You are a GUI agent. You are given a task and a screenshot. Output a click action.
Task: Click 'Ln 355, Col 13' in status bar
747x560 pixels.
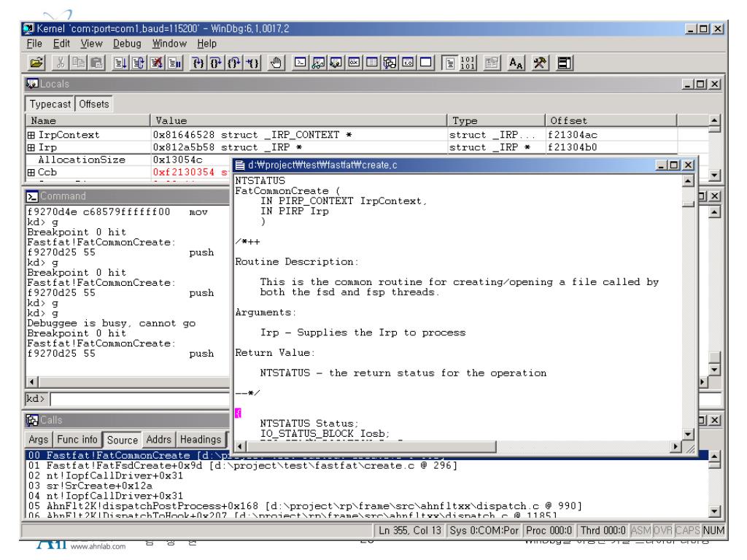point(410,531)
